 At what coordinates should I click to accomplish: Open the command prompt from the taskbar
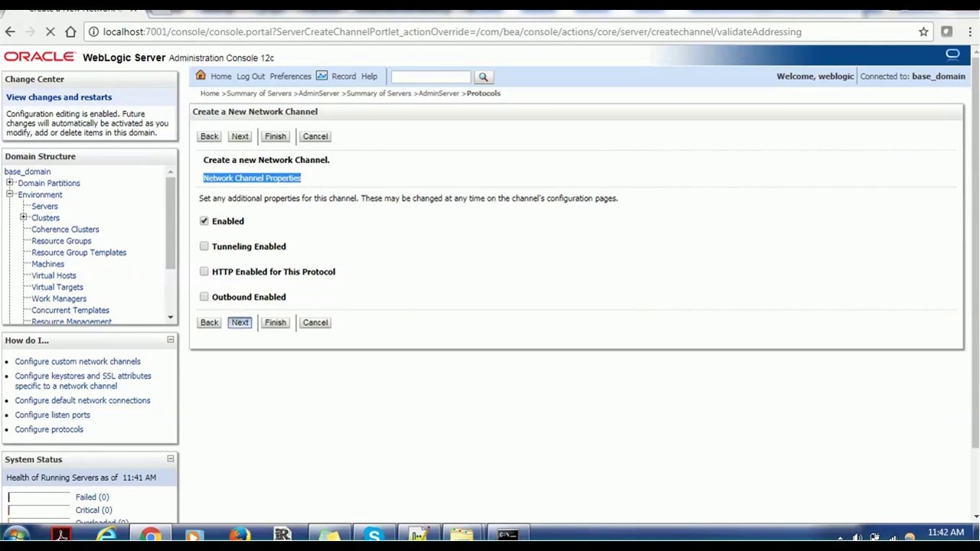(x=508, y=535)
